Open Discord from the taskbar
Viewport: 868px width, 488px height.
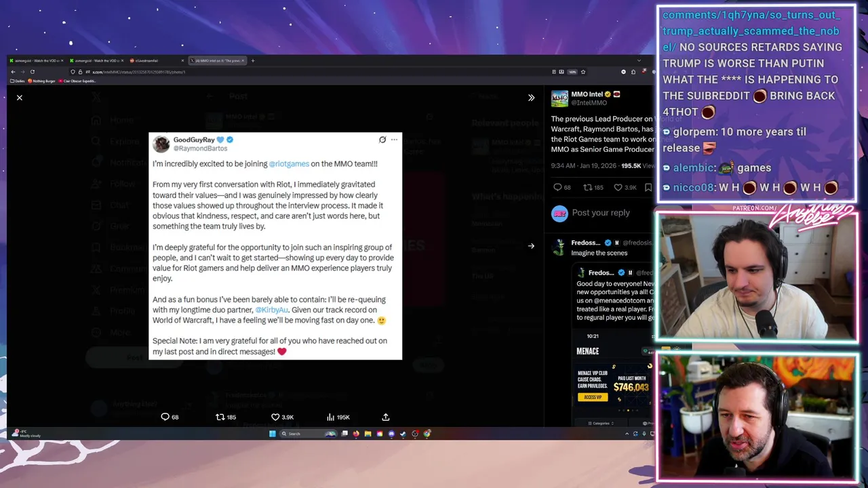[x=391, y=434]
